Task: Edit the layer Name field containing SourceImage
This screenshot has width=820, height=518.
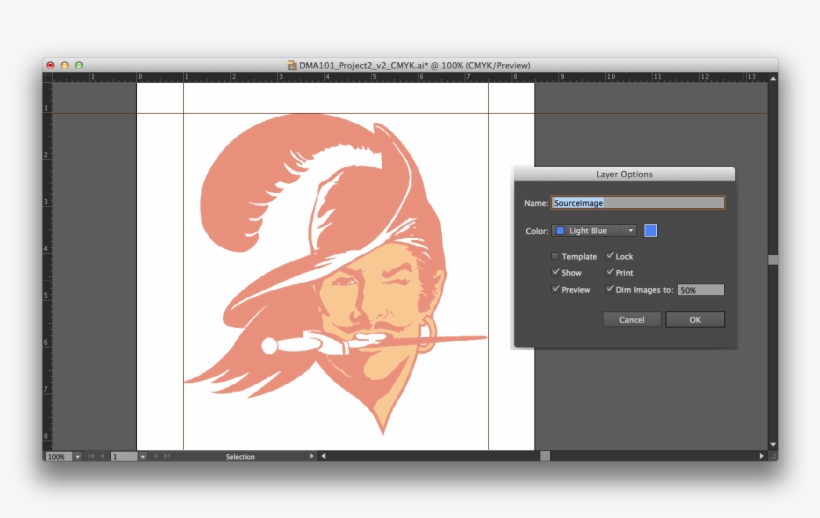Action: click(637, 203)
